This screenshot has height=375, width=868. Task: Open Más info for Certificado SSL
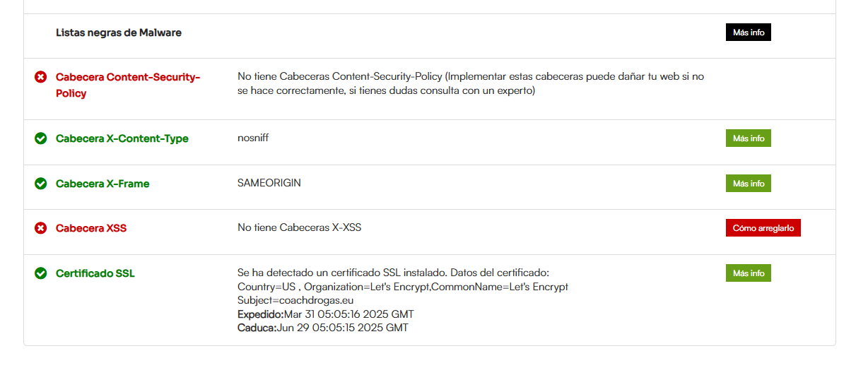pyautogui.click(x=748, y=273)
